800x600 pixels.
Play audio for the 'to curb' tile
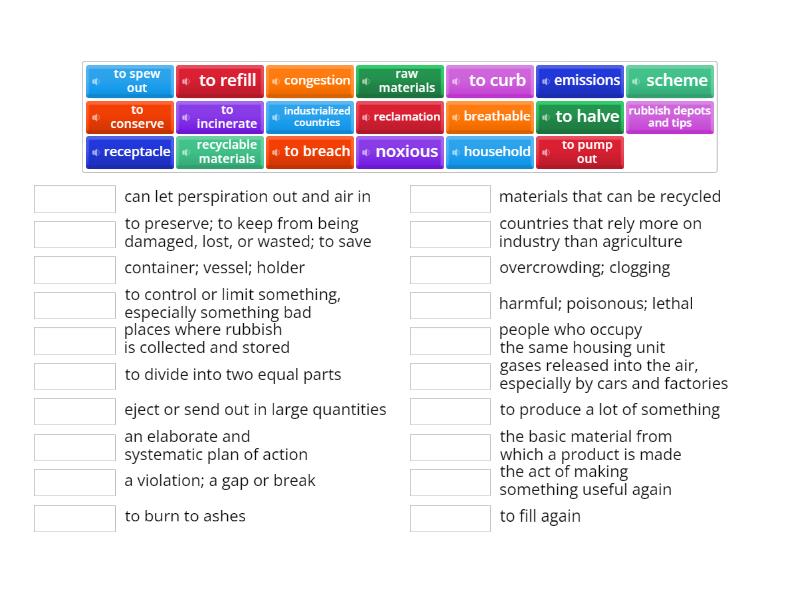tap(456, 81)
